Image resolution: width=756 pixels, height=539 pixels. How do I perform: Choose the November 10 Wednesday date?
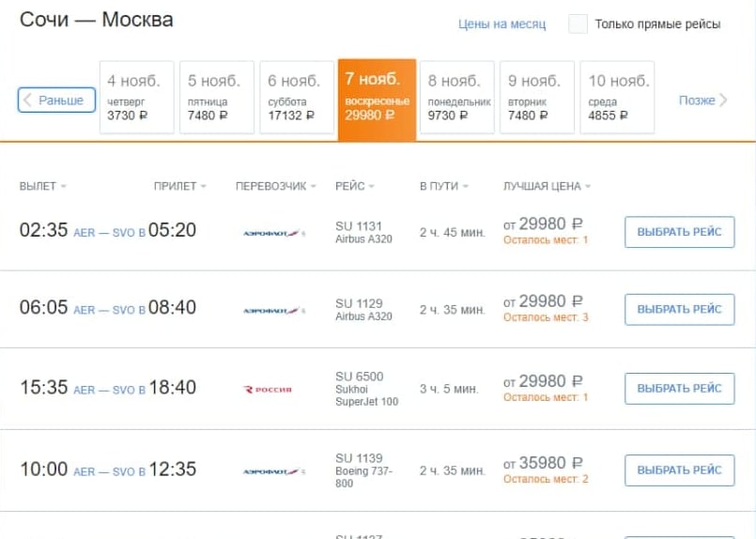pos(617,98)
